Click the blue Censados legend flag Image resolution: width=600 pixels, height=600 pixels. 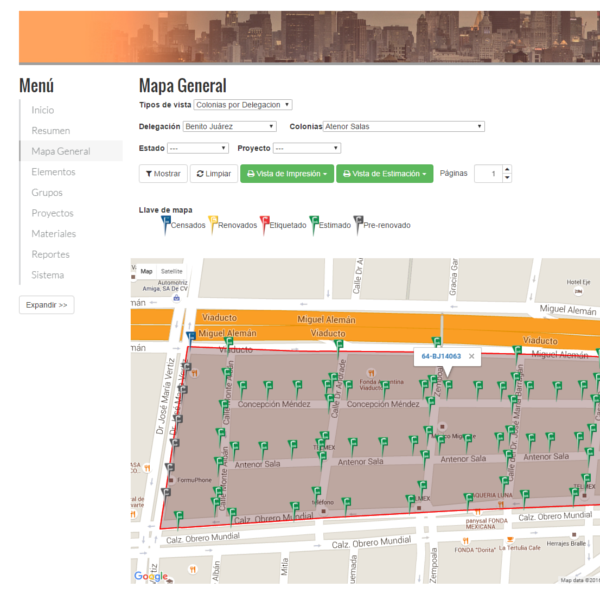click(166, 222)
